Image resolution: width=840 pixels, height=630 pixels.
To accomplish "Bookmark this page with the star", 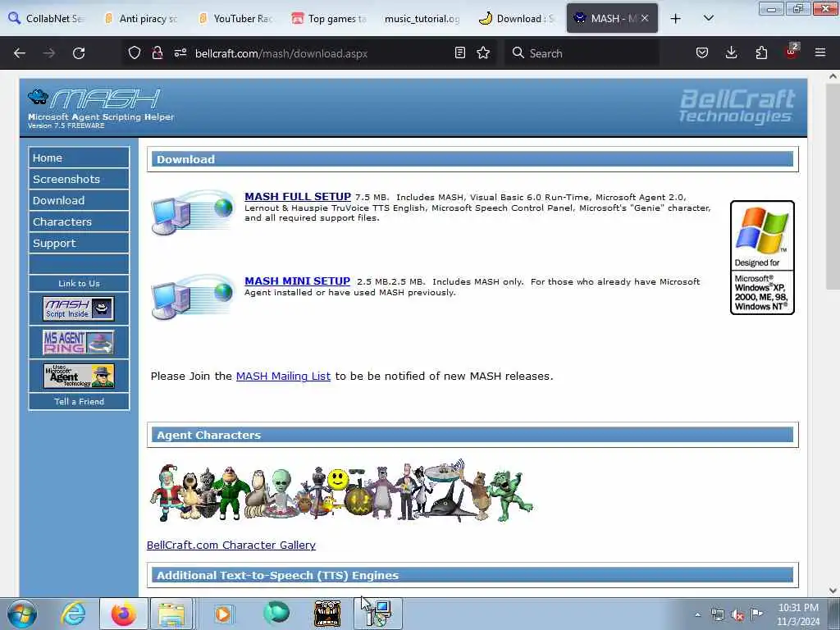I will pos(483,53).
